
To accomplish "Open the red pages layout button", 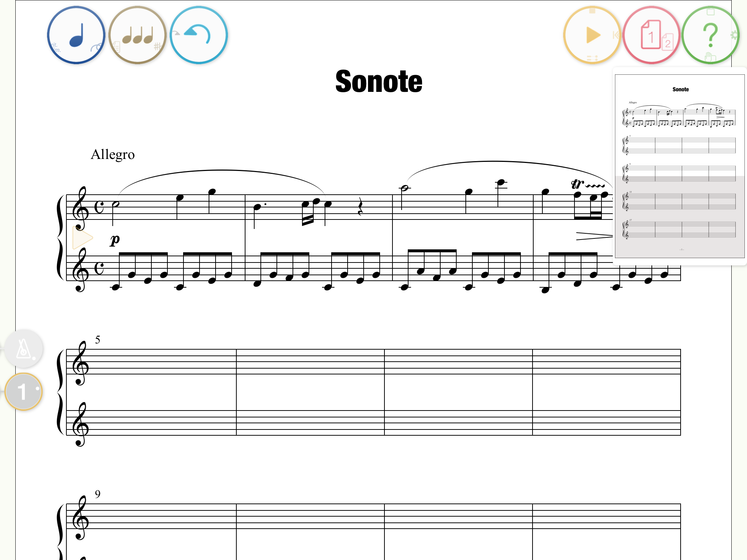I will coord(651,35).
